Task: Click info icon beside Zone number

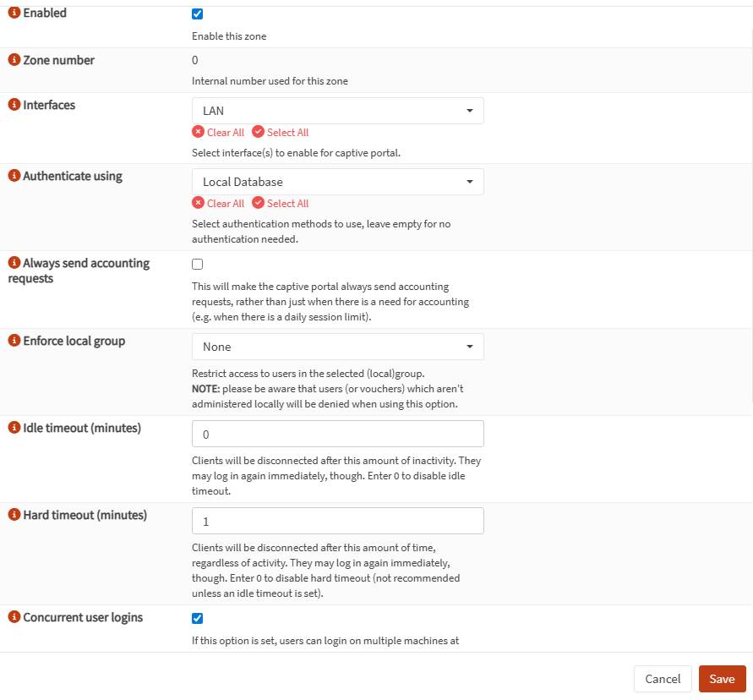Action: coord(14,60)
